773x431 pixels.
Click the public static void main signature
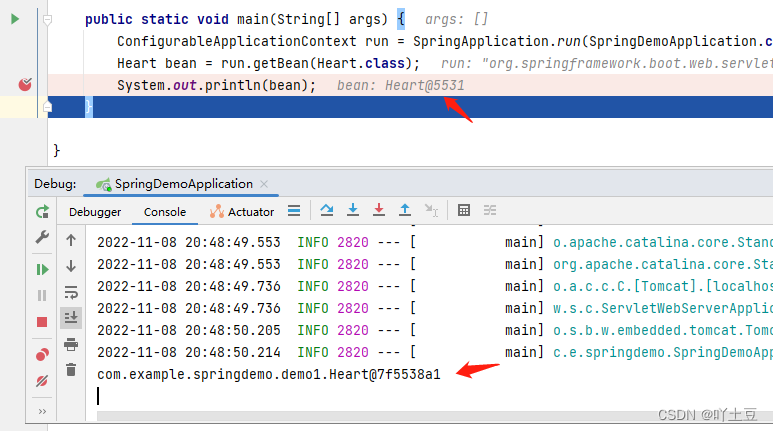[x=237, y=19]
